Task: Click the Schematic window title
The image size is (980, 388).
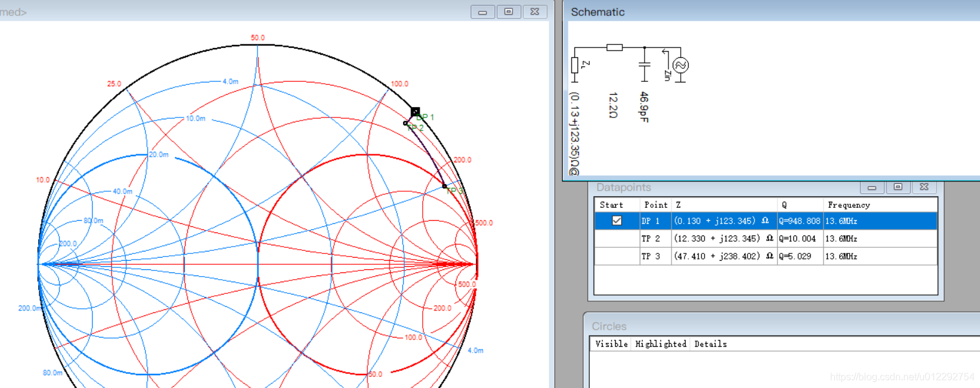Action: pos(597,12)
